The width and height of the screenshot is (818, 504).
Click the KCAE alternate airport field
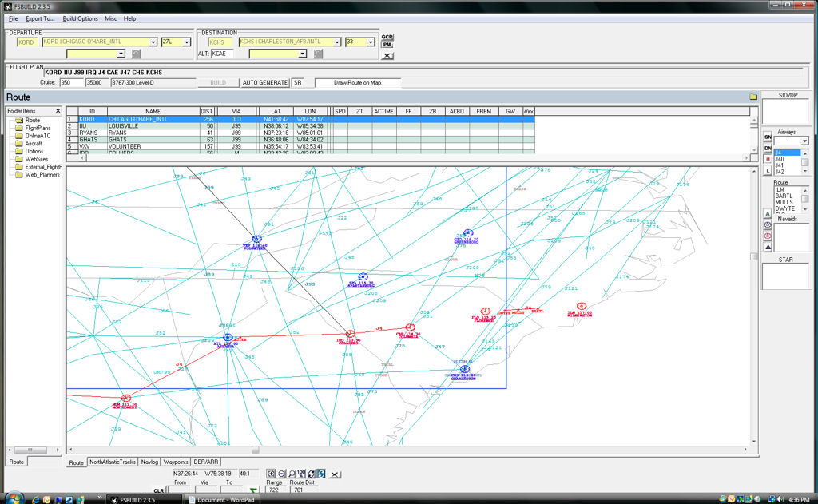221,54
